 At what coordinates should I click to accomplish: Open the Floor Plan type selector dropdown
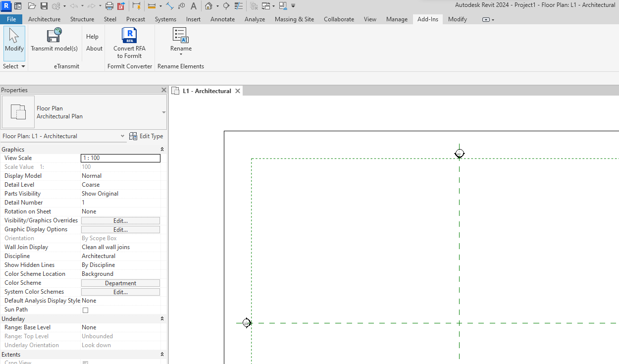click(x=163, y=112)
